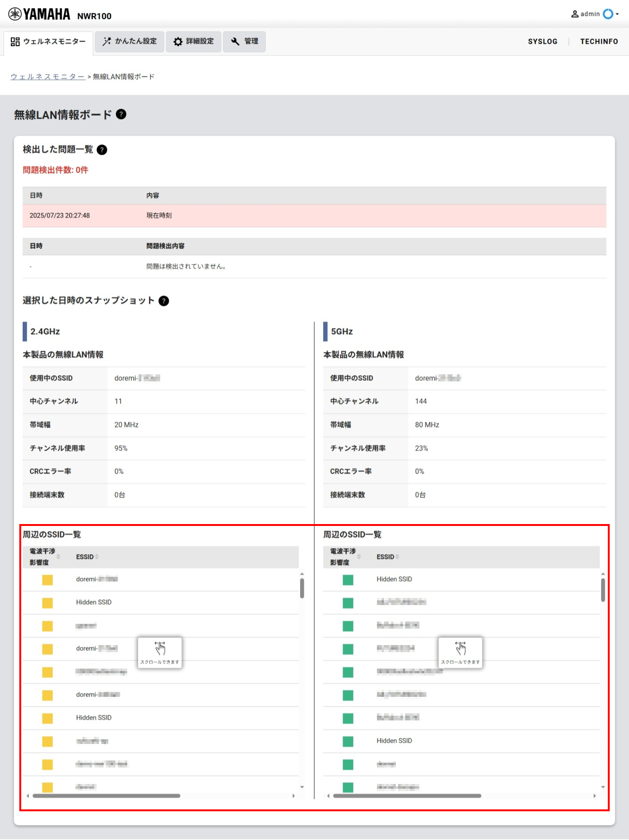Click the ウェルネスモニター breadcrumb link

[48, 77]
